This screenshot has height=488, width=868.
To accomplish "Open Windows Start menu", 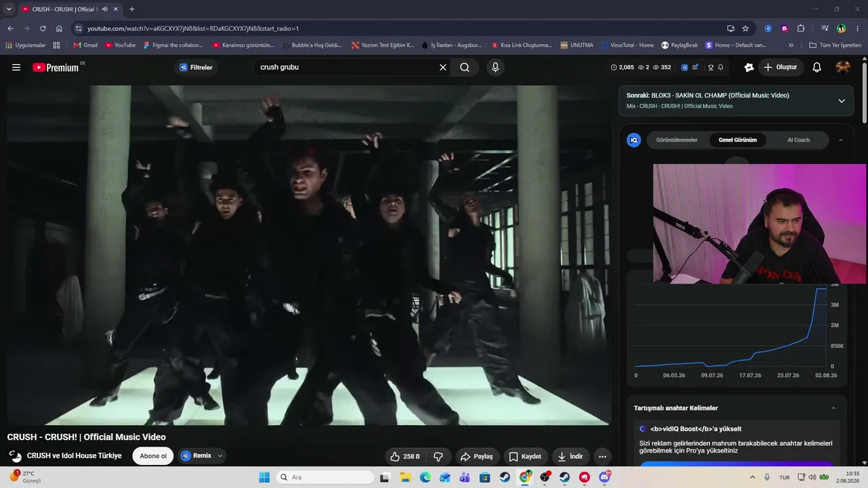I will coord(264,477).
